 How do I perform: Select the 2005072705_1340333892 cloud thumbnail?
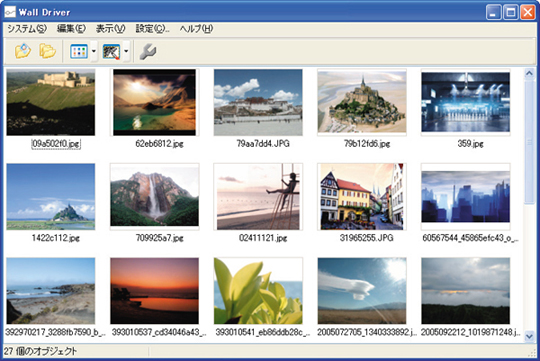(x=362, y=291)
